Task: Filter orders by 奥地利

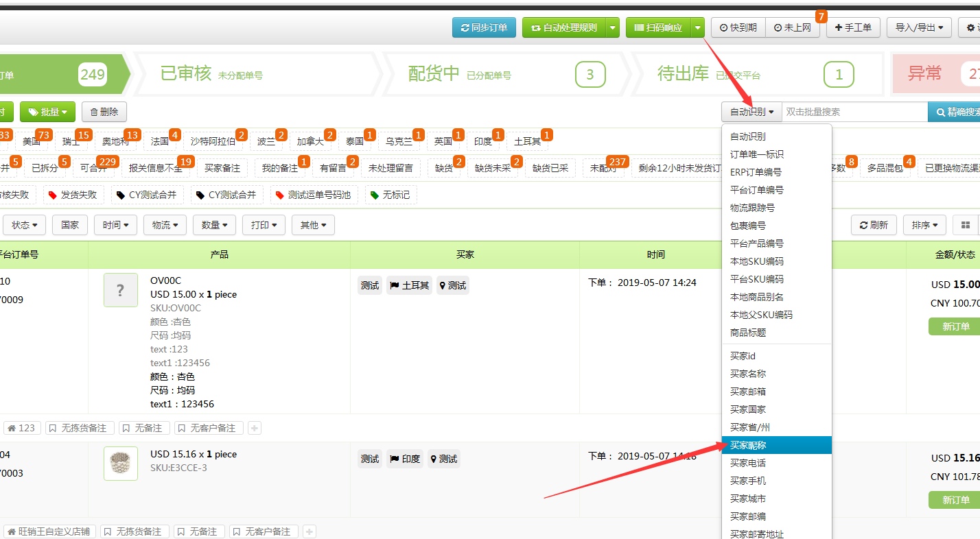Action: pyautogui.click(x=115, y=141)
